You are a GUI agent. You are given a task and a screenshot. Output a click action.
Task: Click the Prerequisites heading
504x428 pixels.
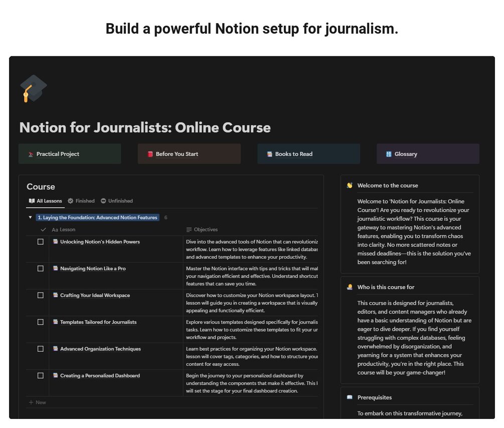click(x=375, y=397)
